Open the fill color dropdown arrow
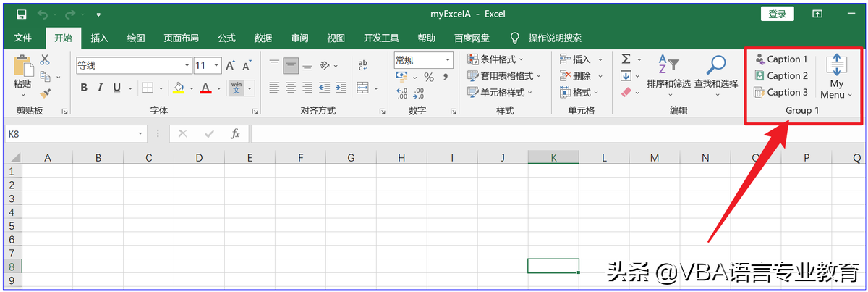This screenshot has width=868, height=292. point(190,88)
